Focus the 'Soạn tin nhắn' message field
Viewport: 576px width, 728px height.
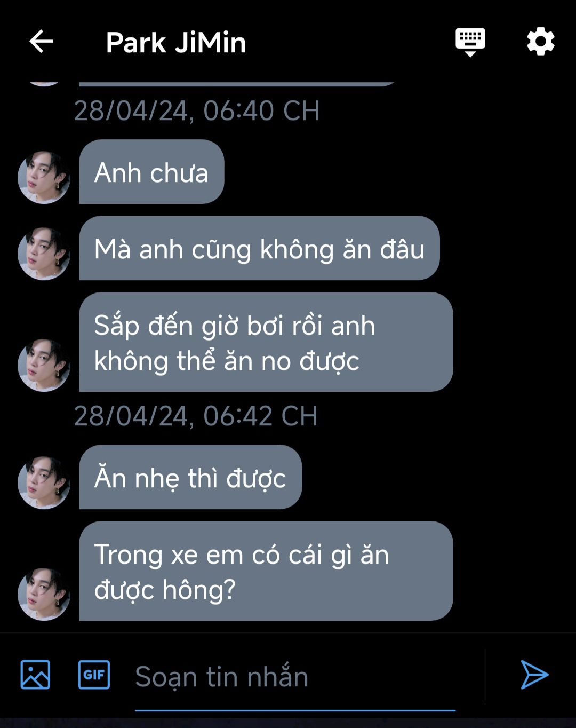coord(295,677)
